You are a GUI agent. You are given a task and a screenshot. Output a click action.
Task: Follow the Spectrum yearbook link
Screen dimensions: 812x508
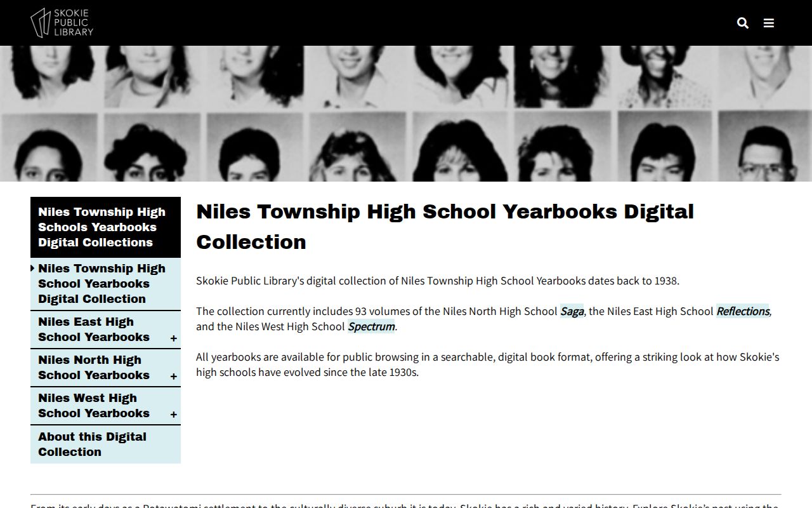coord(372,326)
